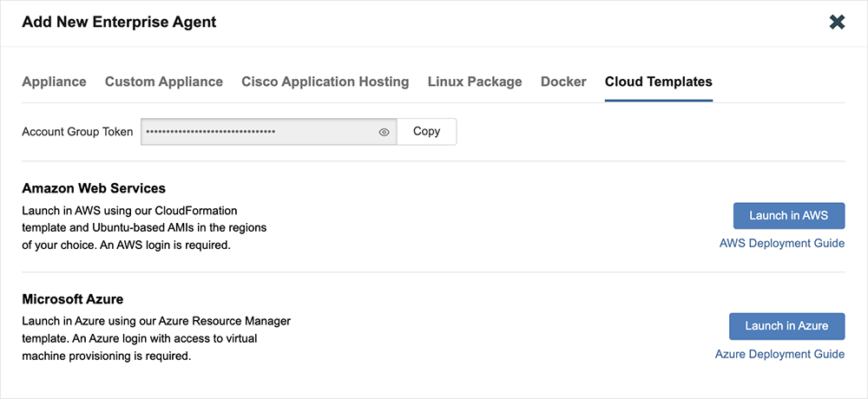Reveal the hidden account group token
This screenshot has height=399, width=868.
pyautogui.click(x=384, y=132)
